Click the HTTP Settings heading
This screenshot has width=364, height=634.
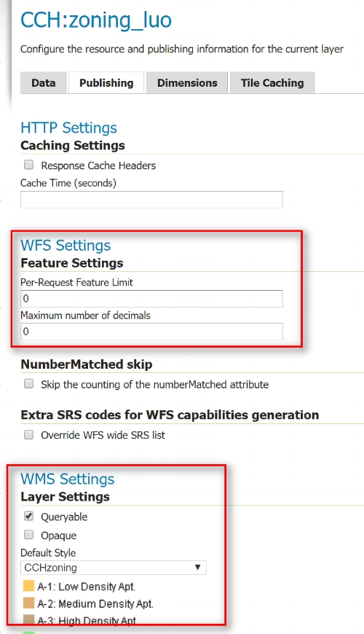(68, 128)
